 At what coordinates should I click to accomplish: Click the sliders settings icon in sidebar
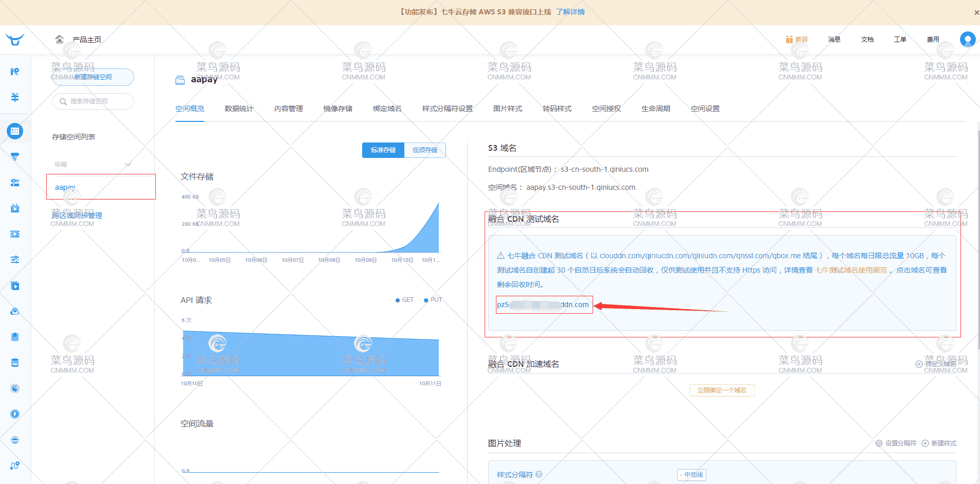click(15, 259)
